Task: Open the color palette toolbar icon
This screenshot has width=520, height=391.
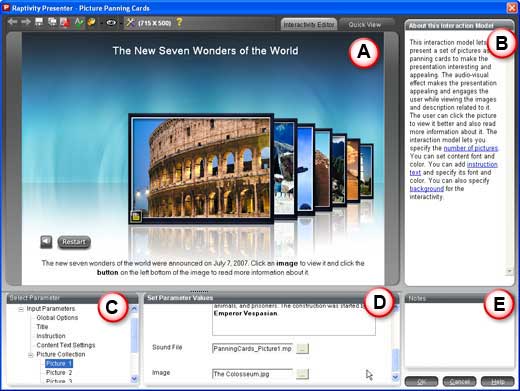Action: point(91,22)
